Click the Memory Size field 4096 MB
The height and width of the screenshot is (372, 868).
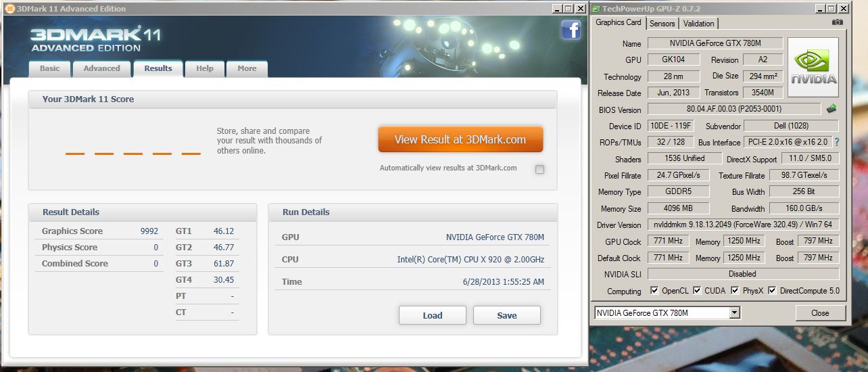679,208
